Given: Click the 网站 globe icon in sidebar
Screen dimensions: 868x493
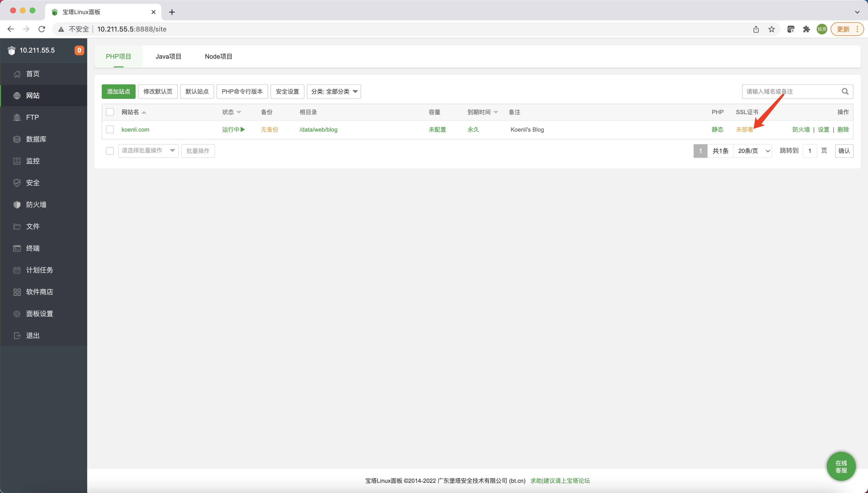Looking at the screenshot, I should pyautogui.click(x=17, y=96).
